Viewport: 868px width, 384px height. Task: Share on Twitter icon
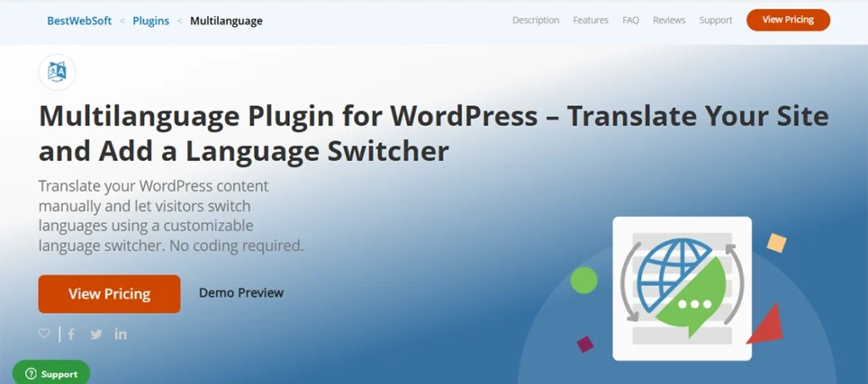click(97, 334)
